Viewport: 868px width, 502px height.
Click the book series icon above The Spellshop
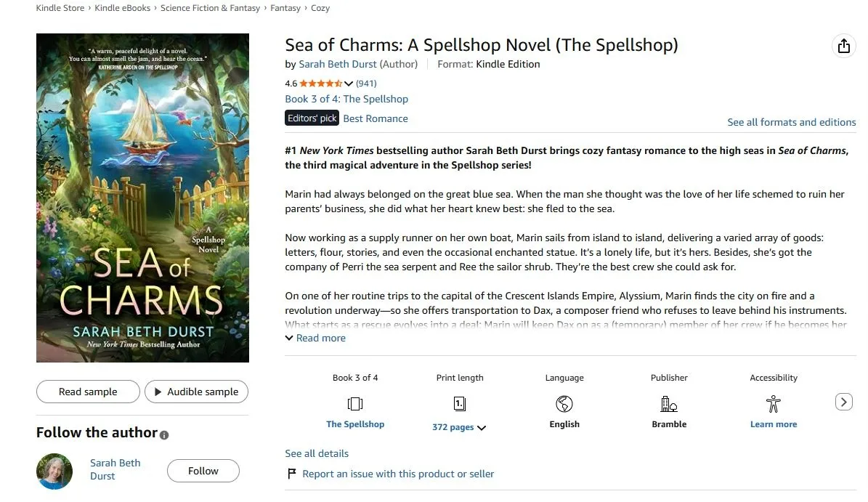pyautogui.click(x=355, y=403)
